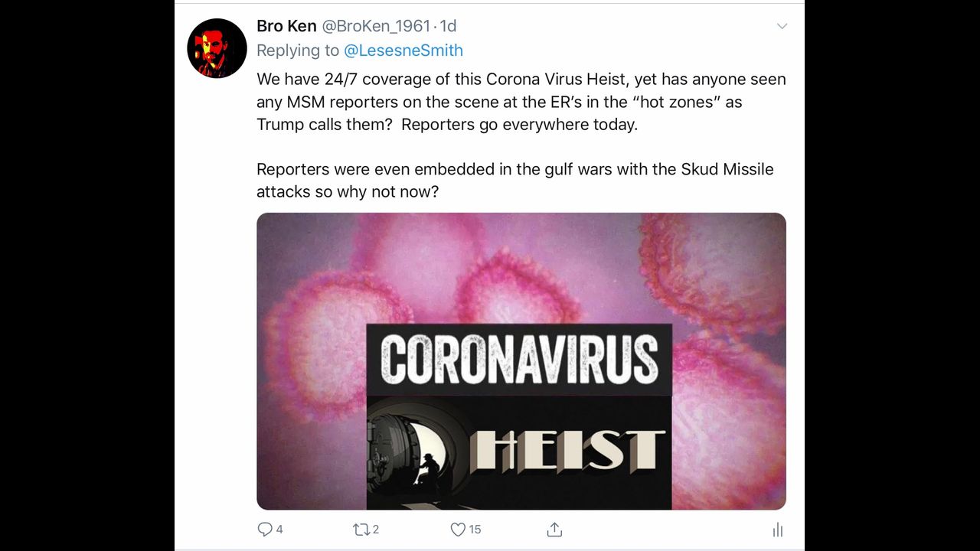This screenshot has height=551, width=980.
Task: Retweet this post using the retweet icon
Action: point(360,529)
